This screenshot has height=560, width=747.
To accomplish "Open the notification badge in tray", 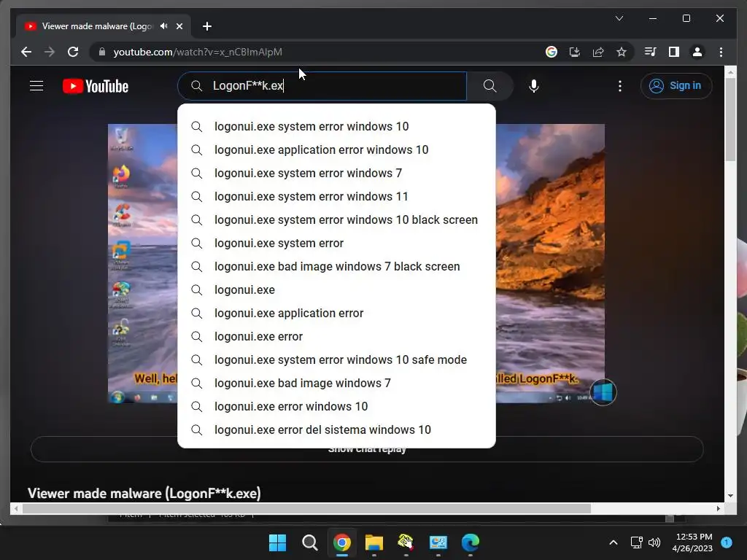I will tap(727, 542).
